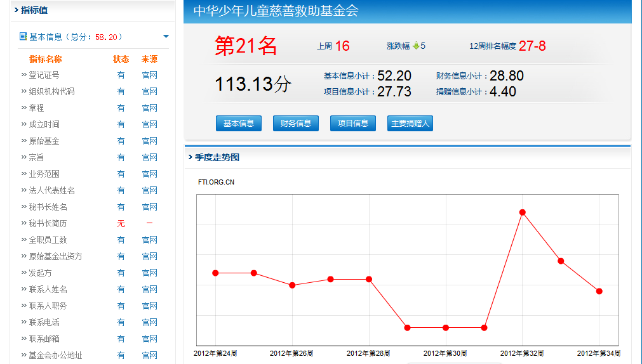Click the chart data point at 第26周
Screen dimensions: 642x364
pyautogui.click(x=292, y=285)
